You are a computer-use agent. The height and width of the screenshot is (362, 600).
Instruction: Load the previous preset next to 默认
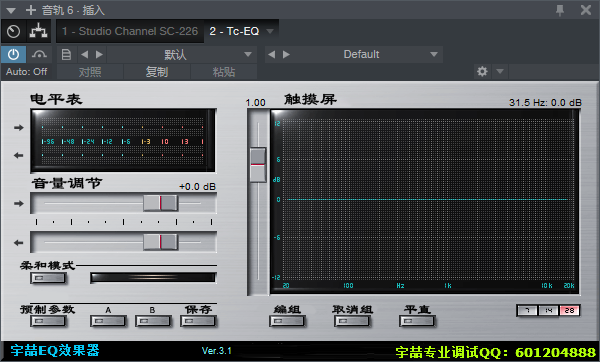pos(85,55)
